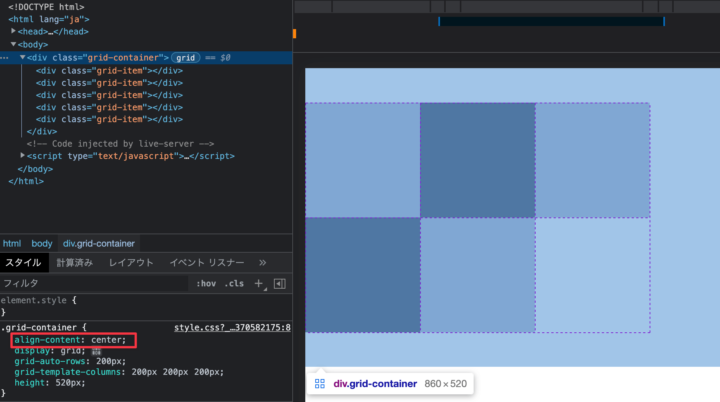This screenshot has height=402, width=720.
Task: Click the top-middle dark grid cell
Action: click(478, 160)
